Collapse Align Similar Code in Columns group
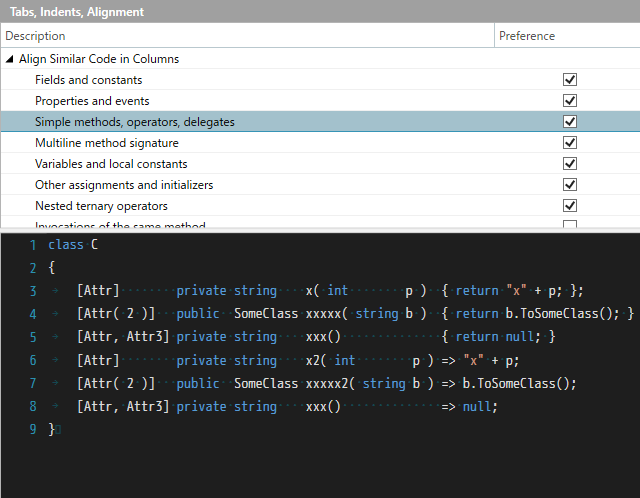 click(x=9, y=59)
